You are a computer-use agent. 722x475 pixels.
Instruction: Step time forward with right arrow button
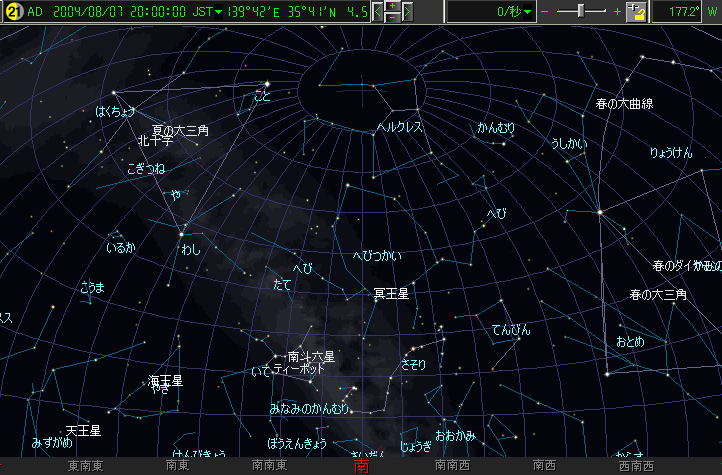coord(407,12)
